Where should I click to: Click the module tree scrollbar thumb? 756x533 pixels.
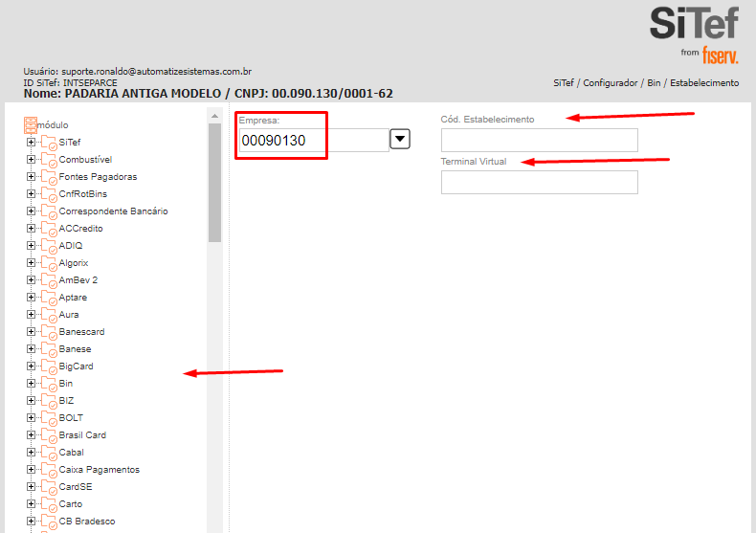click(x=215, y=183)
